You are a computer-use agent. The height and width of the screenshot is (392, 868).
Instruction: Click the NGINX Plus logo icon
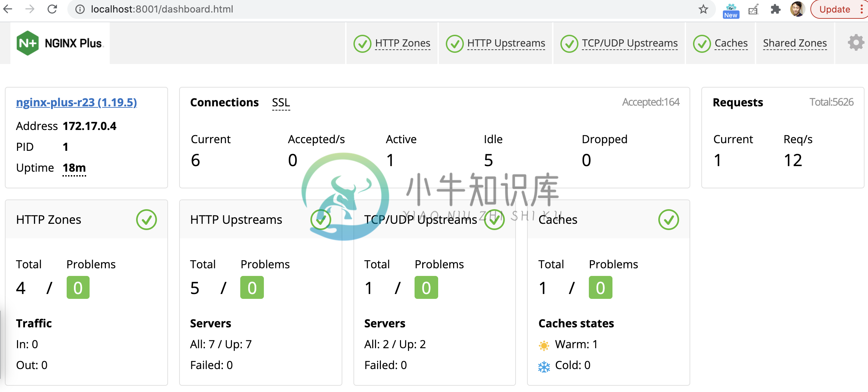27,43
